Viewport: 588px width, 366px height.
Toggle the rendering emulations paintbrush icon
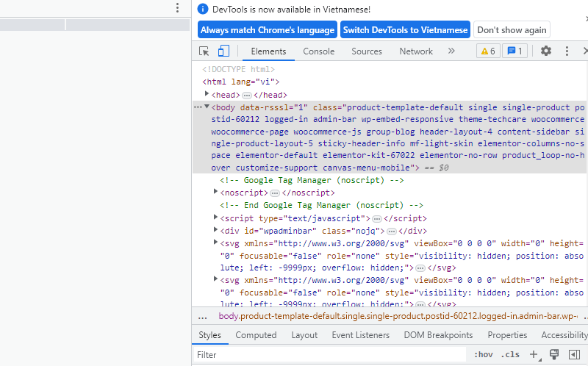[x=555, y=354]
